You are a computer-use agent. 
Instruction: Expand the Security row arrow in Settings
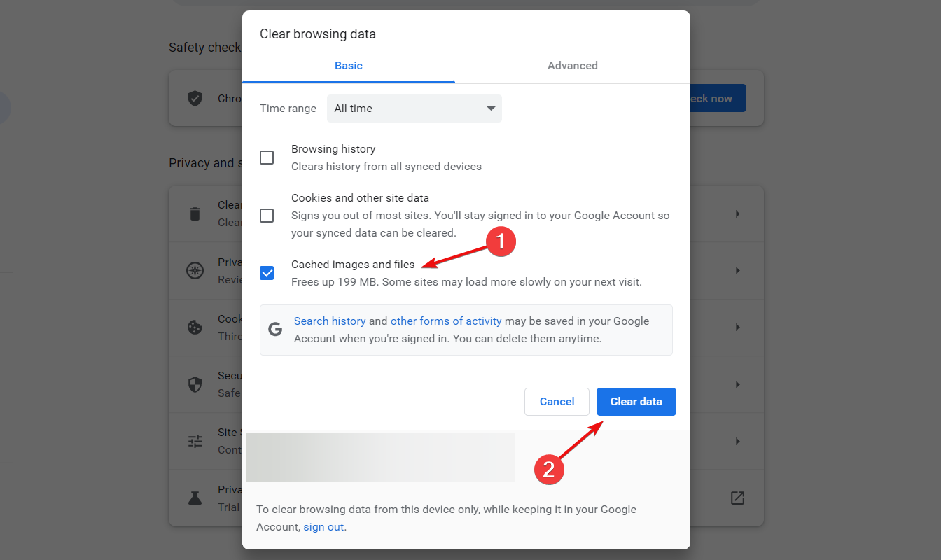coord(737,384)
